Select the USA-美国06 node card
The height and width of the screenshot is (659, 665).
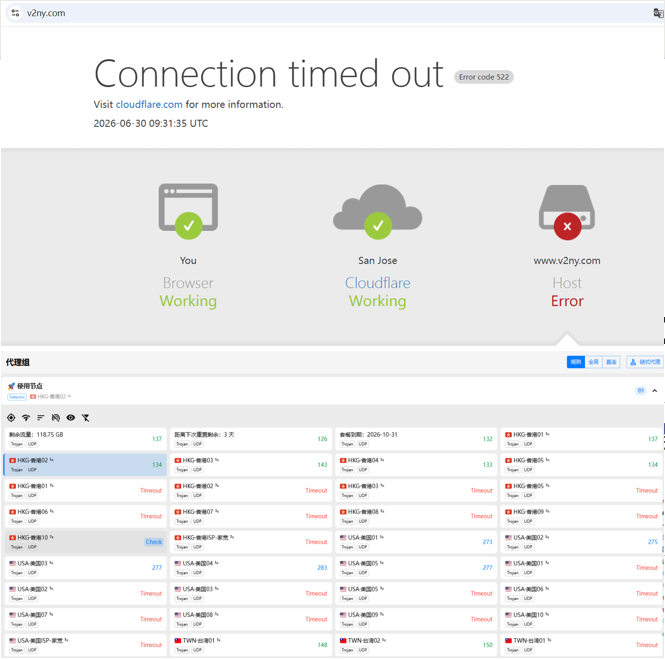(581, 593)
